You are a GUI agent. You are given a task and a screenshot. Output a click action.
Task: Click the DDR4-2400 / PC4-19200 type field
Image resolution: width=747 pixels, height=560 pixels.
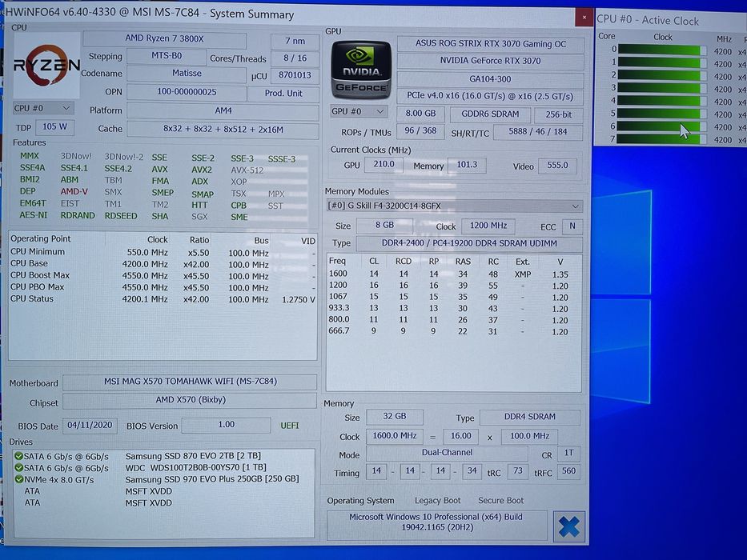[469, 243]
